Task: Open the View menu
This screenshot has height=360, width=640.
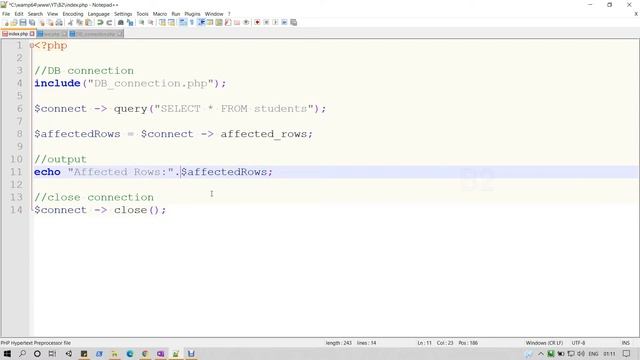Action: (x=52, y=14)
